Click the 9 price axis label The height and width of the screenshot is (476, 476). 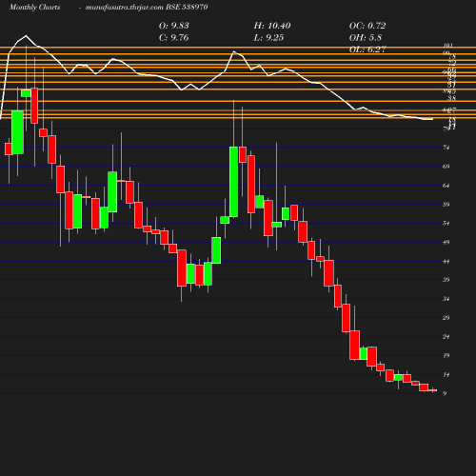pos(445,393)
